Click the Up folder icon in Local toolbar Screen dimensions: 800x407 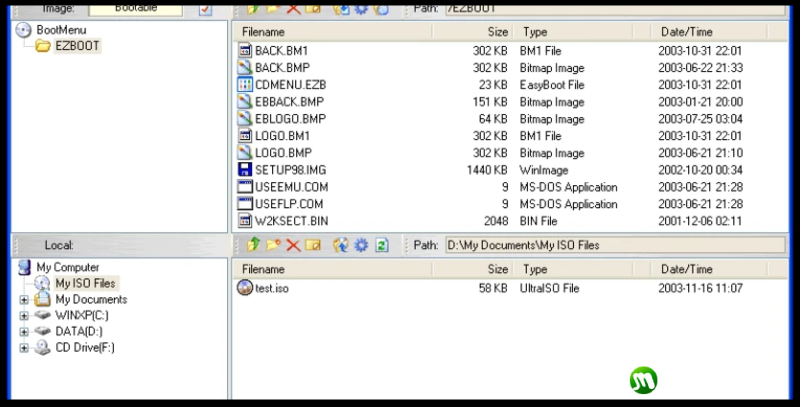(254, 245)
